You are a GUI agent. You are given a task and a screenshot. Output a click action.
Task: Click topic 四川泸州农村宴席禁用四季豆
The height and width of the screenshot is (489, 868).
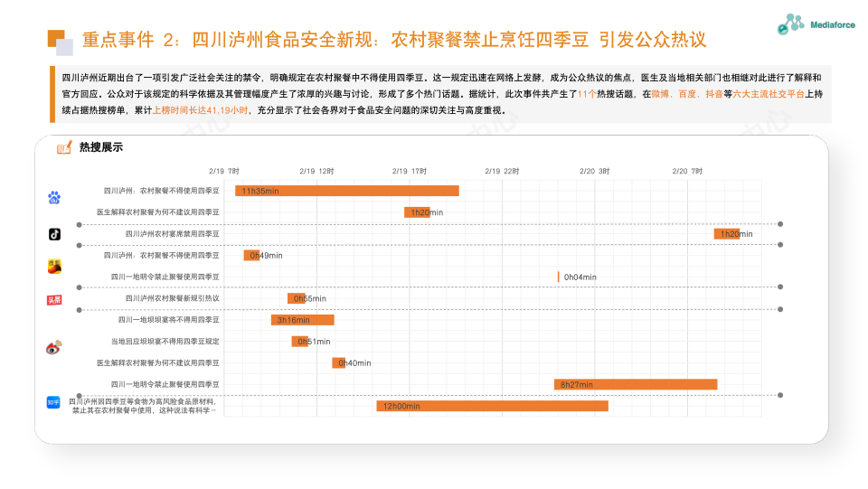pos(172,234)
